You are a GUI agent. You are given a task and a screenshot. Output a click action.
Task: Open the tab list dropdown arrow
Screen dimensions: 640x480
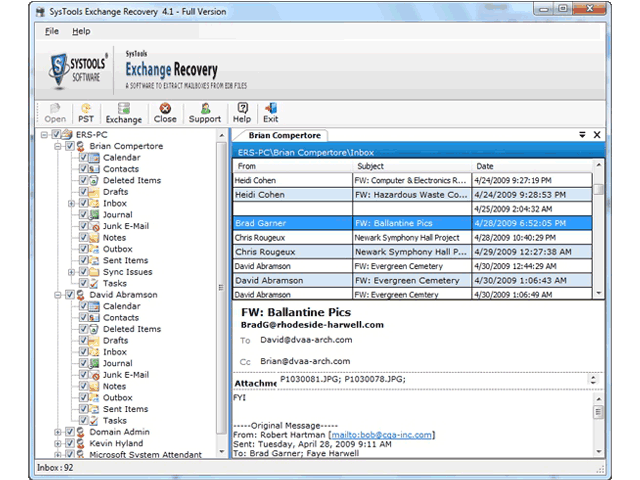(x=582, y=135)
